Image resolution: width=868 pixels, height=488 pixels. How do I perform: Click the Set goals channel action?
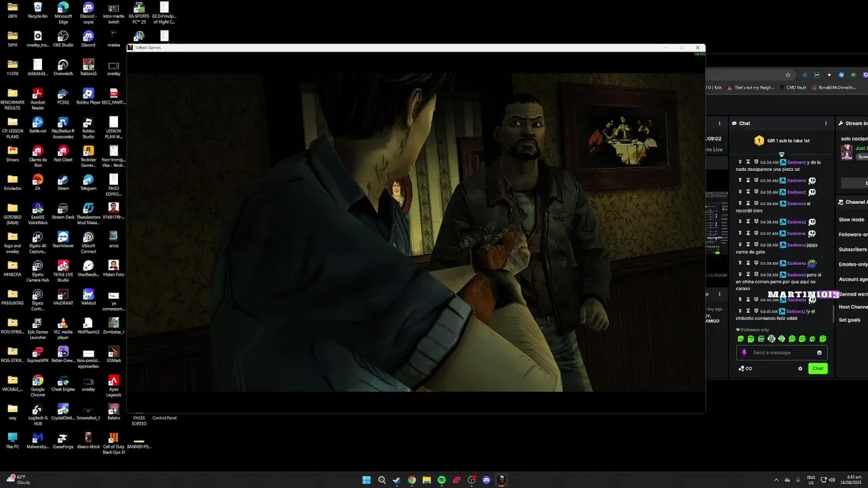[850, 320]
